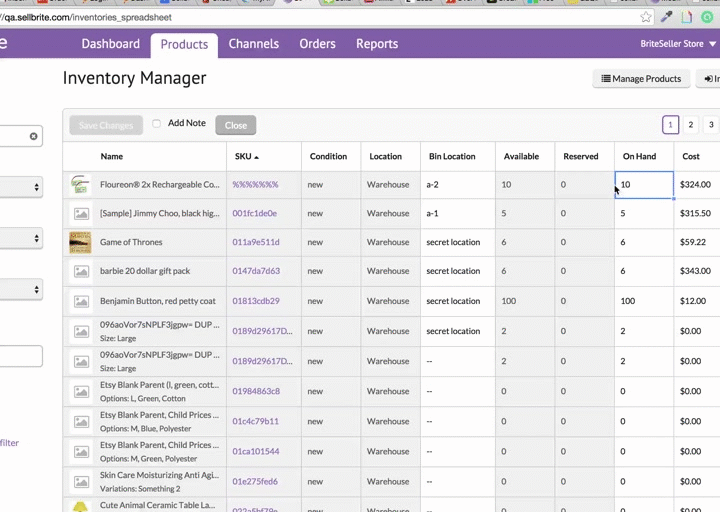This screenshot has height=512, width=720.
Task: Click the Manage Products button
Action: pyautogui.click(x=641, y=79)
